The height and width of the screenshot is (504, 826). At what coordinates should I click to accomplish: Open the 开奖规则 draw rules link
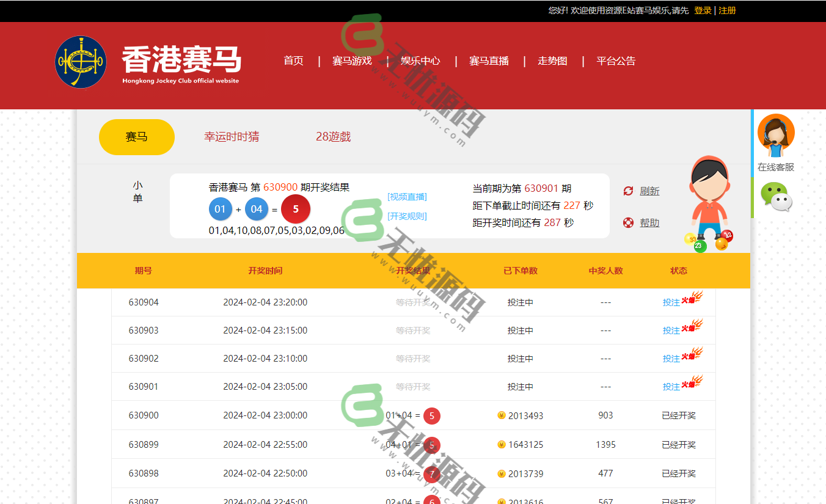point(406,216)
